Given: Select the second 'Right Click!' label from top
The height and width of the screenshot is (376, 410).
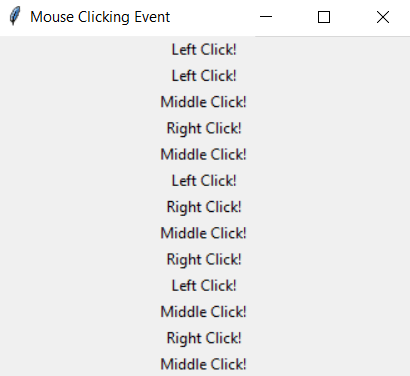Looking at the screenshot, I should 204,207.
